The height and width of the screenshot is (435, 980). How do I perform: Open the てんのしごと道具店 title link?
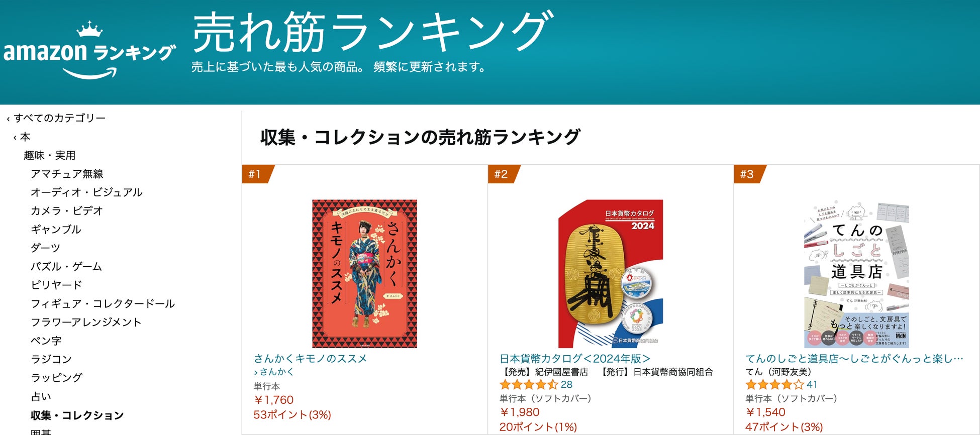[854, 358]
